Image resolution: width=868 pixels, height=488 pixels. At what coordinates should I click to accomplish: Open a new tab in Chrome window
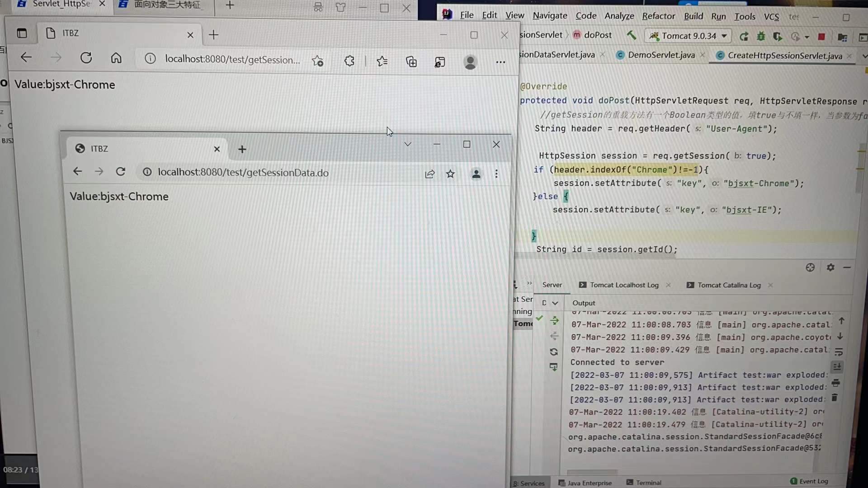(x=242, y=149)
